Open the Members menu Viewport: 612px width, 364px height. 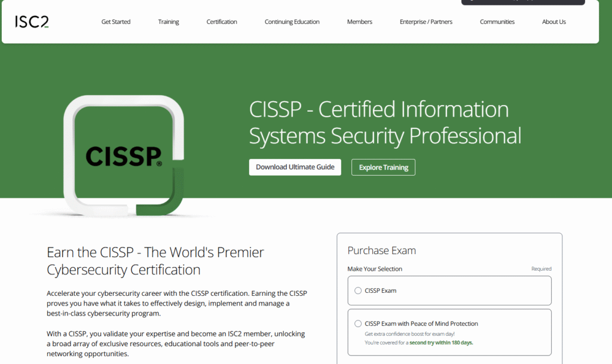pos(359,22)
